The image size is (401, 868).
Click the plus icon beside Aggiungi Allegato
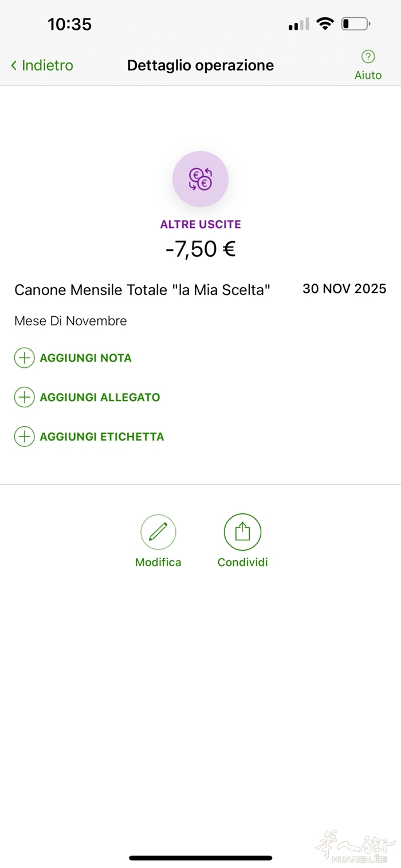(24, 397)
